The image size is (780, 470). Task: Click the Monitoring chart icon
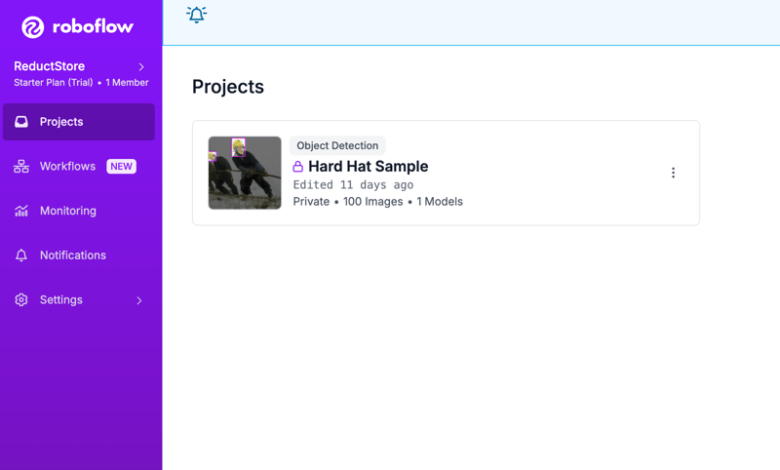[21, 211]
